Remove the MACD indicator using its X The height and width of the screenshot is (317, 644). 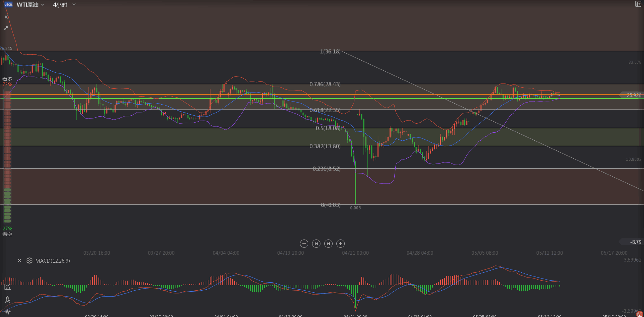pyautogui.click(x=19, y=261)
